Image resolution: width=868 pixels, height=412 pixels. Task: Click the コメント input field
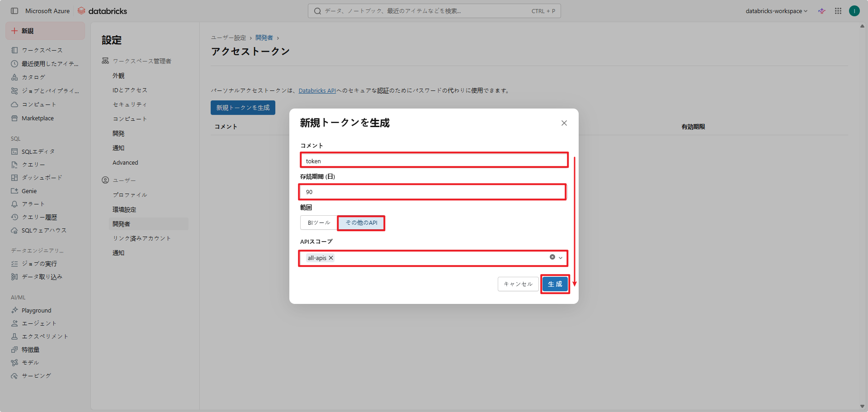coord(434,161)
